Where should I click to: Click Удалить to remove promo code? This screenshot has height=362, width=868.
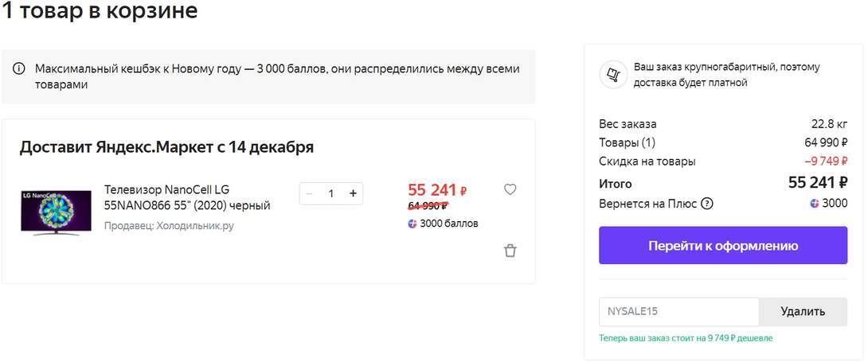803,311
